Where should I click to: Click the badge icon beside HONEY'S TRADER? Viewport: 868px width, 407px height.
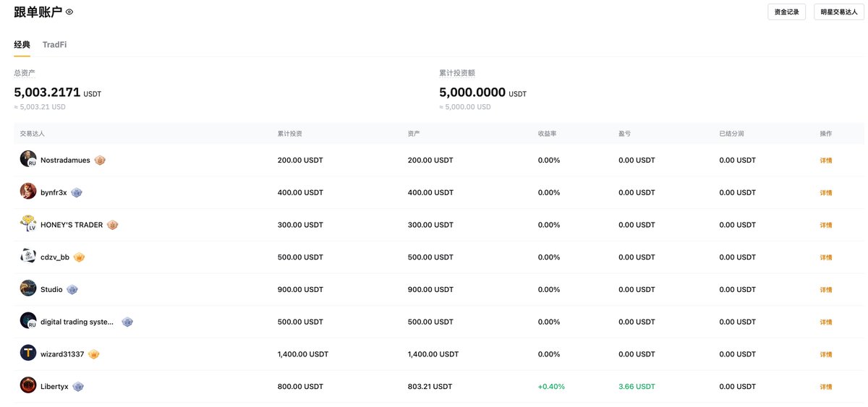tap(112, 225)
